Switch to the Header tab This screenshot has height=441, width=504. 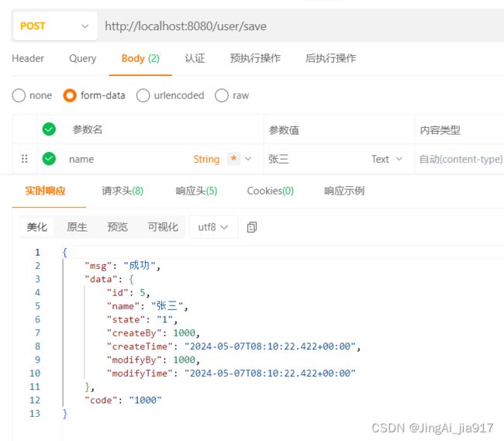(x=28, y=58)
